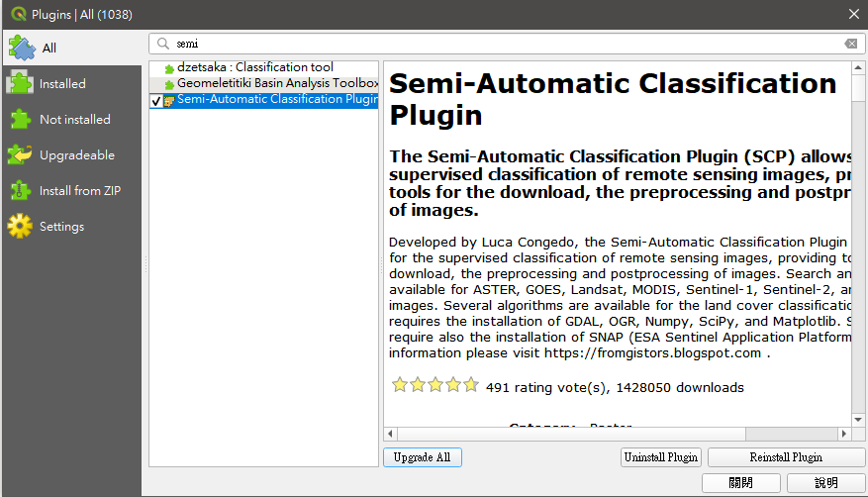
Task: Clear the search text with the X icon
Action: coord(851,44)
